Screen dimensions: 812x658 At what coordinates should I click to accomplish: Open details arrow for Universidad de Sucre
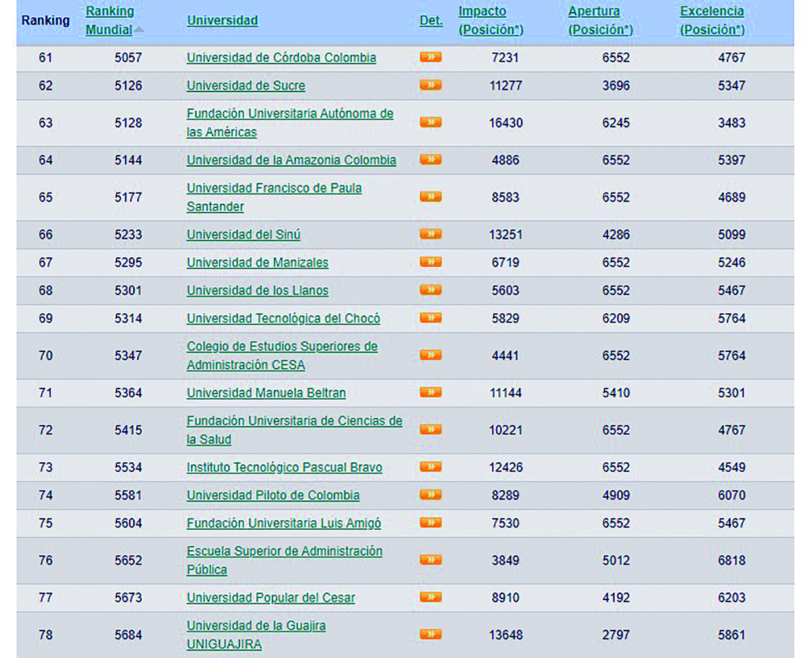430,85
